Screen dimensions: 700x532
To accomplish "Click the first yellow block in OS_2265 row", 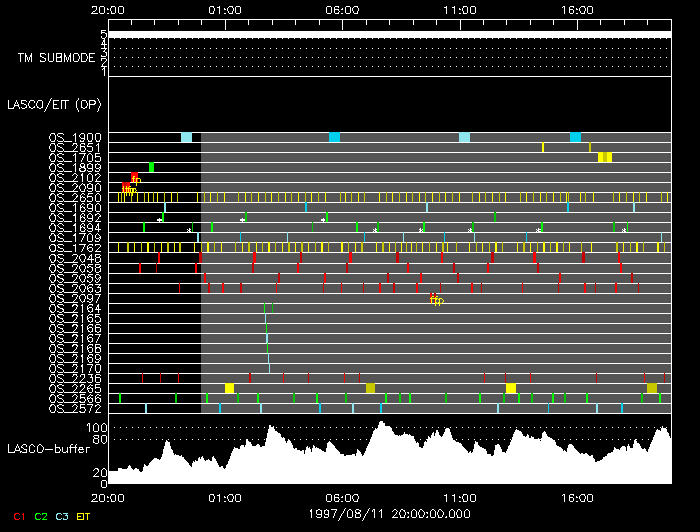I will [230, 388].
